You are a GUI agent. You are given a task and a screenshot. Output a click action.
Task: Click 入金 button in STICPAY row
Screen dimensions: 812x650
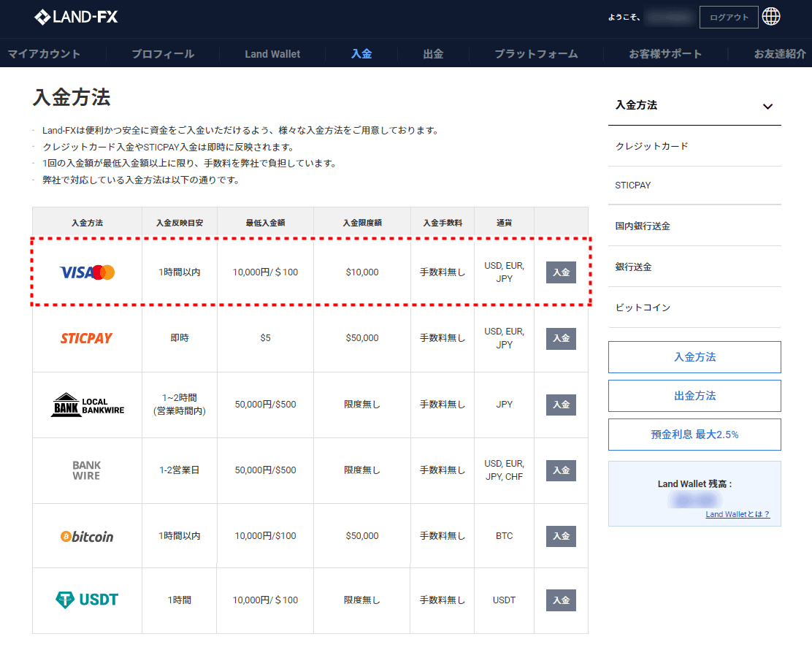pos(561,338)
